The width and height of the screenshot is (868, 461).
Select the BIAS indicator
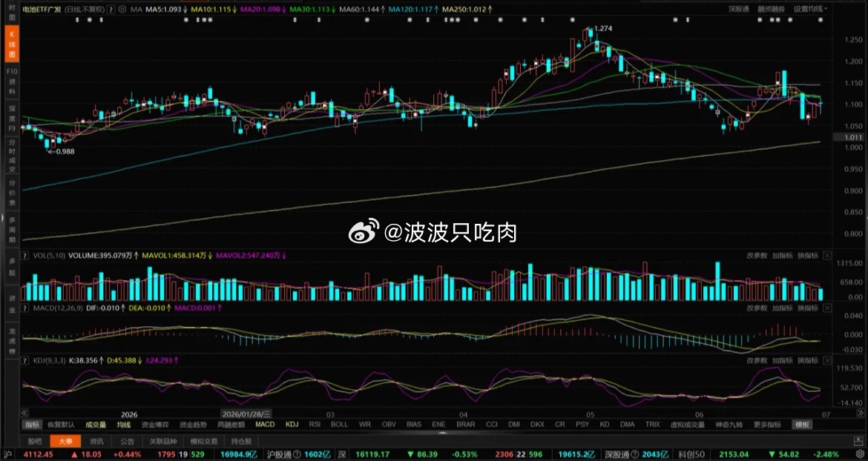413,425
